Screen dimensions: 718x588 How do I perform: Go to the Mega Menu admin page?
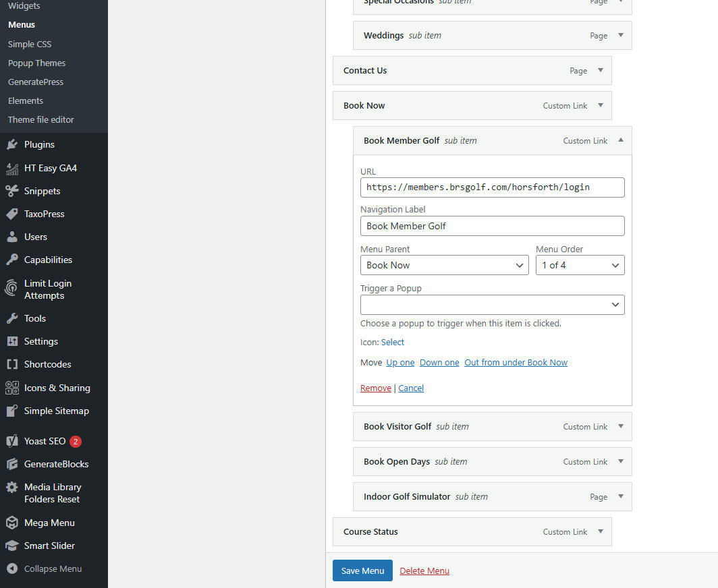click(x=49, y=523)
